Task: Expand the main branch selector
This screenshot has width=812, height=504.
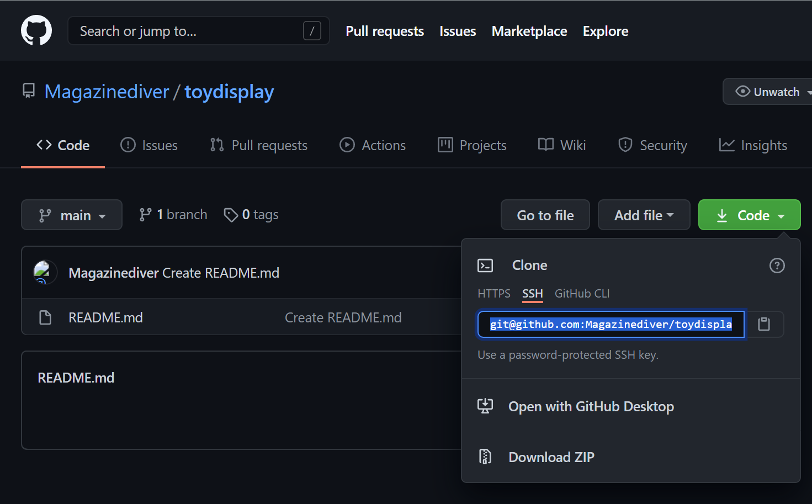Action: point(72,215)
